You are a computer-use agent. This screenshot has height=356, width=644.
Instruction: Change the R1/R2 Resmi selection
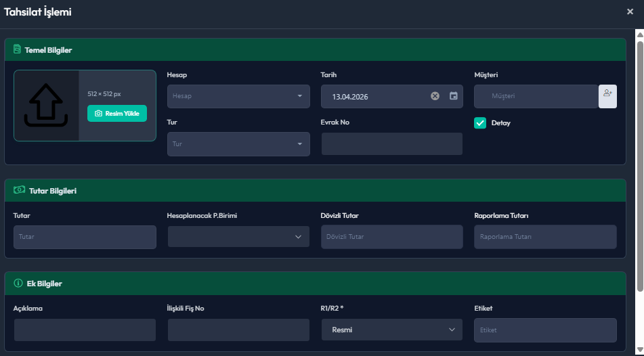point(391,330)
